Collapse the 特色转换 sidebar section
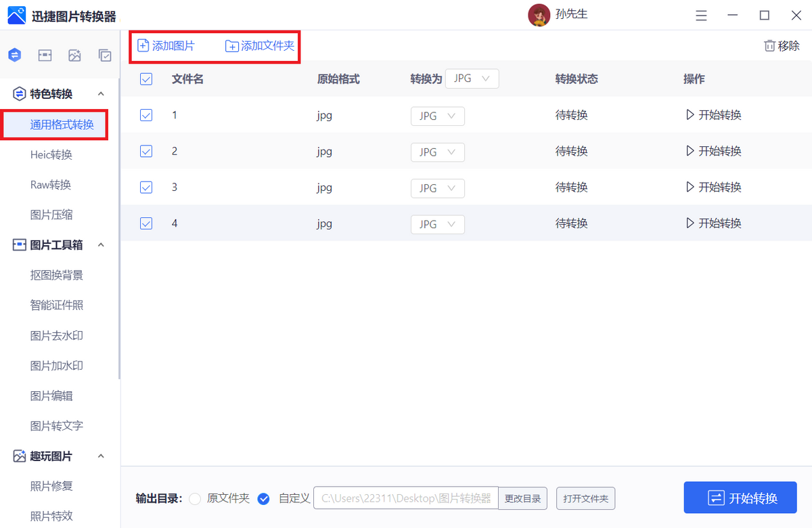Screen dimensions: 812x528 (101, 93)
